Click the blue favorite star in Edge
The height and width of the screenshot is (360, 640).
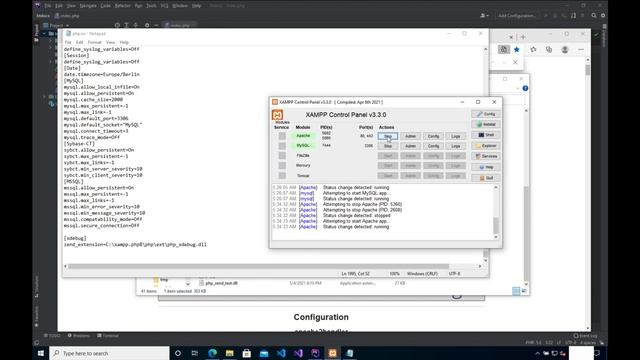coord(517,49)
